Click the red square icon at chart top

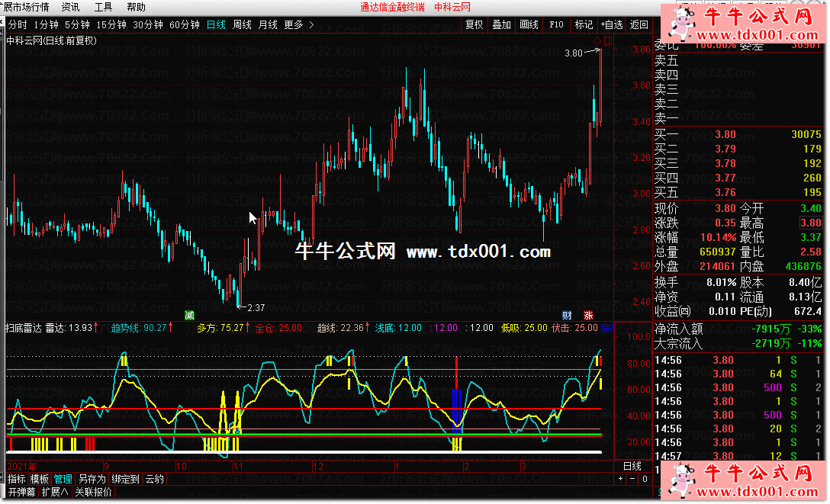tap(607, 40)
